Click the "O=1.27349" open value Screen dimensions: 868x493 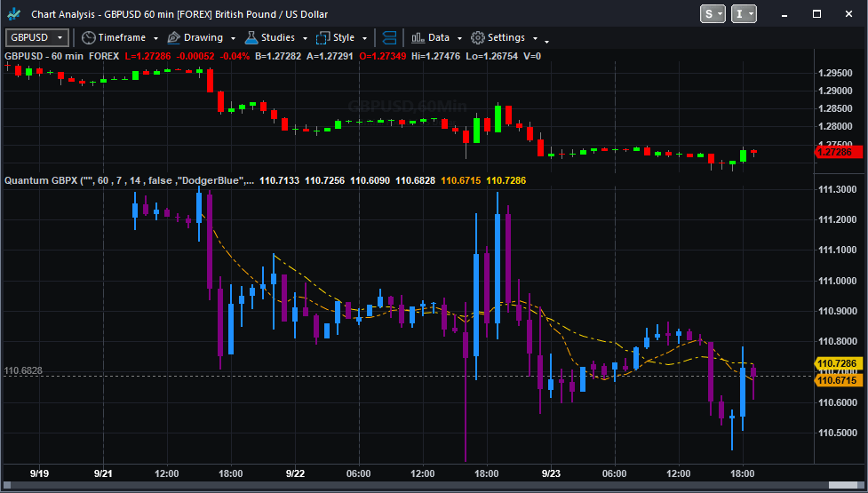[383, 56]
